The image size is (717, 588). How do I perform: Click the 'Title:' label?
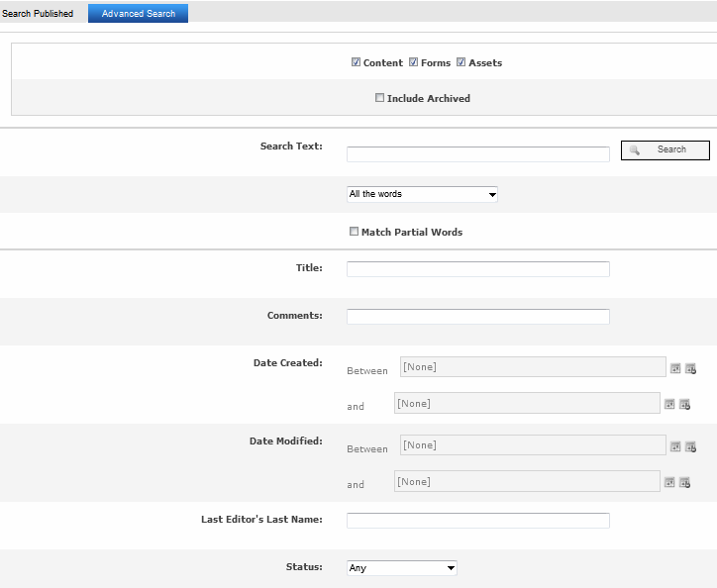(309, 268)
